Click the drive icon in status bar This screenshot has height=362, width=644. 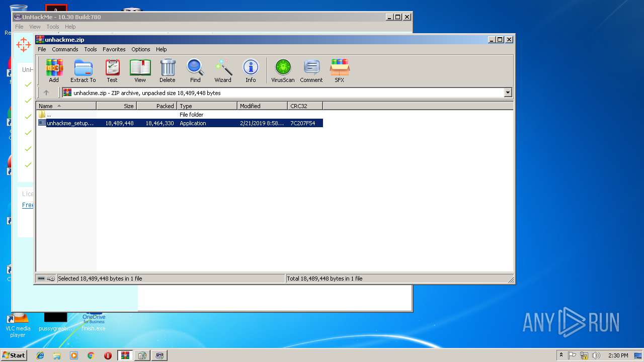(42, 279)
